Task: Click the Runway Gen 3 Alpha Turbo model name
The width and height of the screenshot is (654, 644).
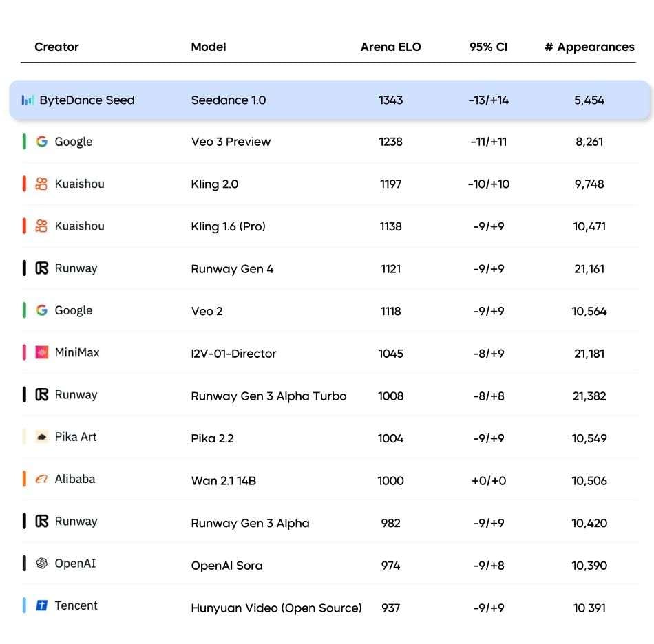Action: pos(268,396)
